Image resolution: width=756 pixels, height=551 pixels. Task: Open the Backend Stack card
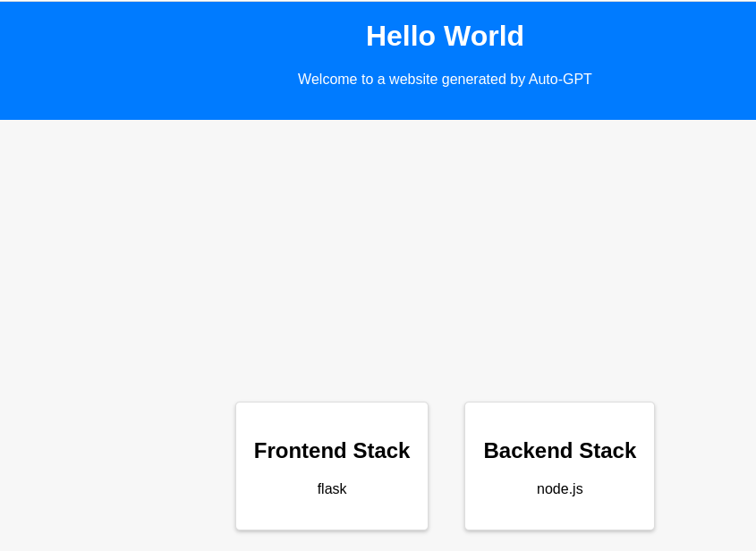click(559, 466)
